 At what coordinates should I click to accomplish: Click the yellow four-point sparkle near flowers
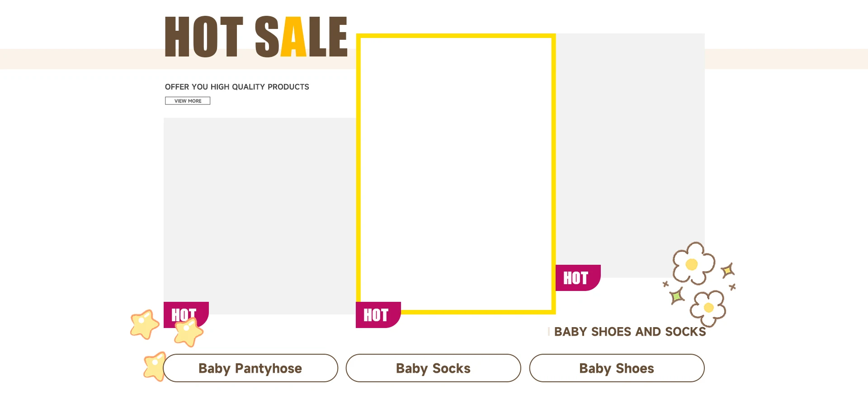click(727, 271)
